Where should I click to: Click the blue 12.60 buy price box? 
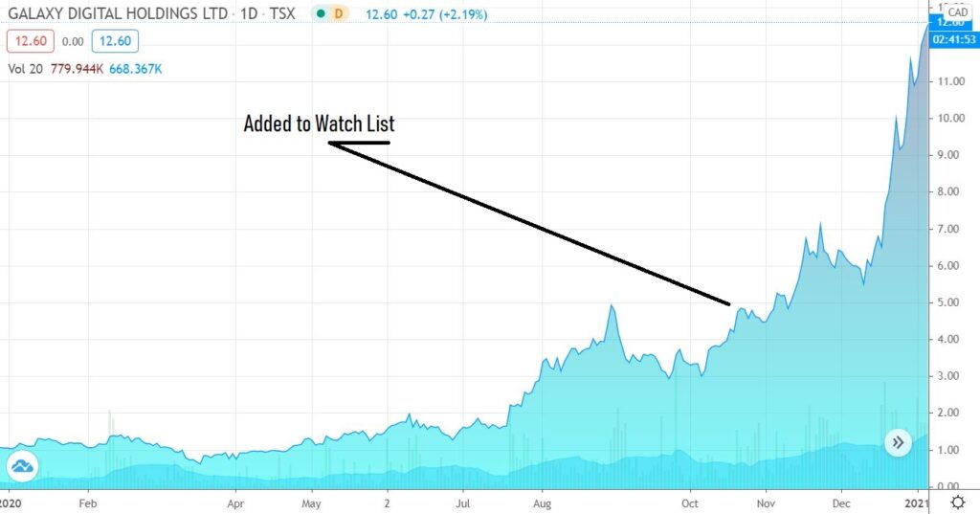coord(115,41)
